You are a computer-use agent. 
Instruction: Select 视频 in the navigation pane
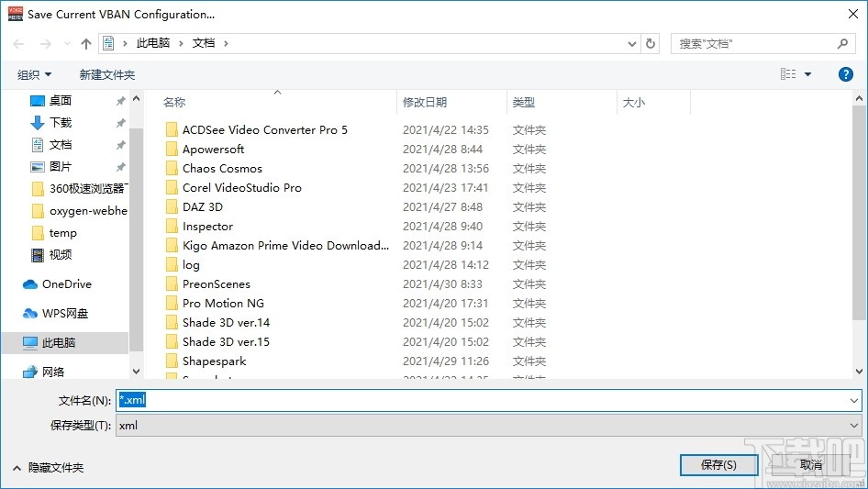point(61,255)
